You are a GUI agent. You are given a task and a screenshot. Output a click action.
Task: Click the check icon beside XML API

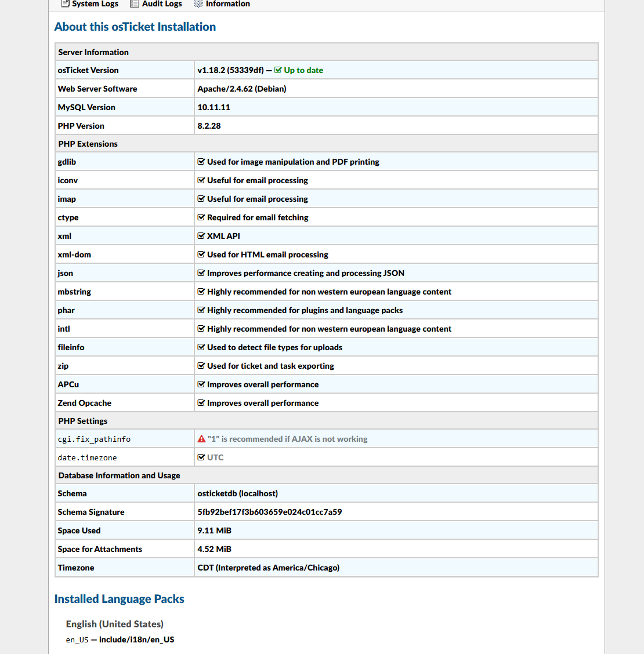point(201,236)
